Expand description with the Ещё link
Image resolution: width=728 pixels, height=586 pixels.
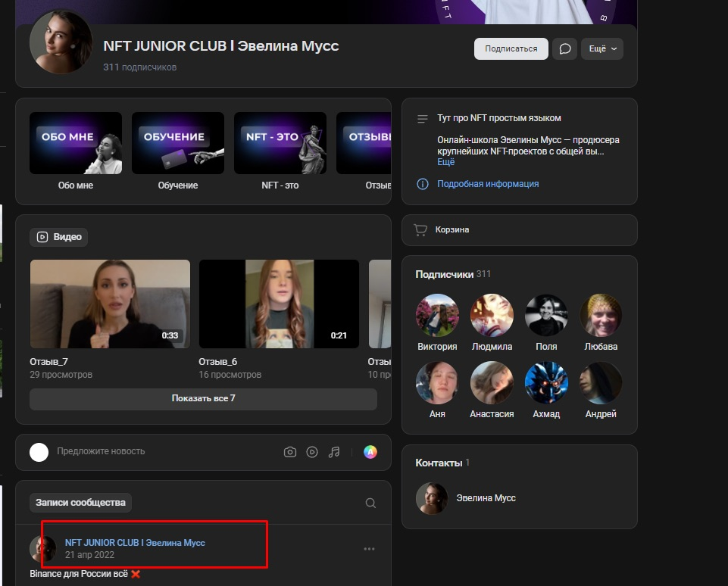tap(446, 162)
